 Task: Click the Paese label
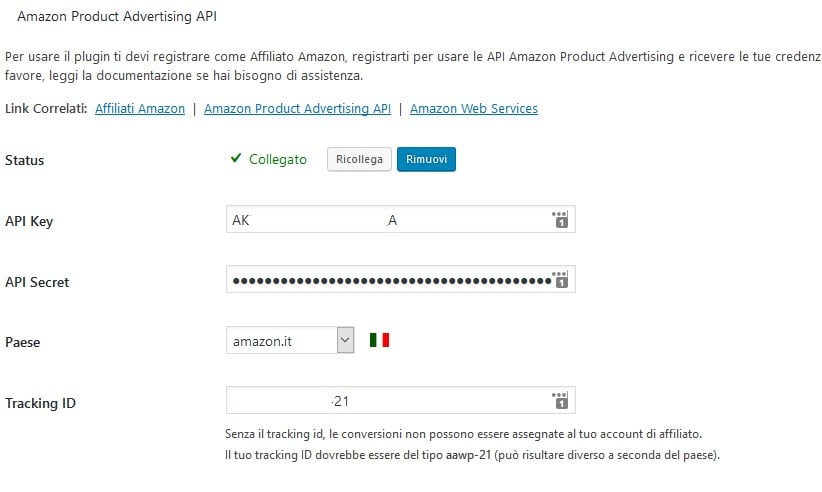23,342
